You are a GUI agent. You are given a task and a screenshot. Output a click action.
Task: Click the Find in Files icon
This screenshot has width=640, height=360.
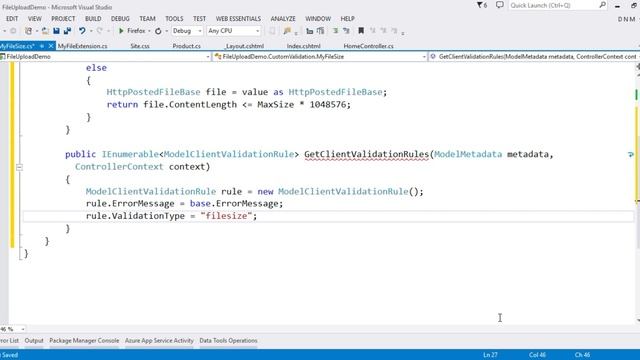coord(287,31)
